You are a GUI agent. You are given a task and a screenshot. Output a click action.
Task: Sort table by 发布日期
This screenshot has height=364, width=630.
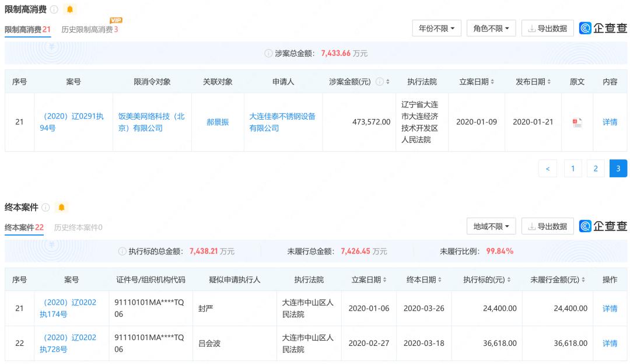coord(549,82)
